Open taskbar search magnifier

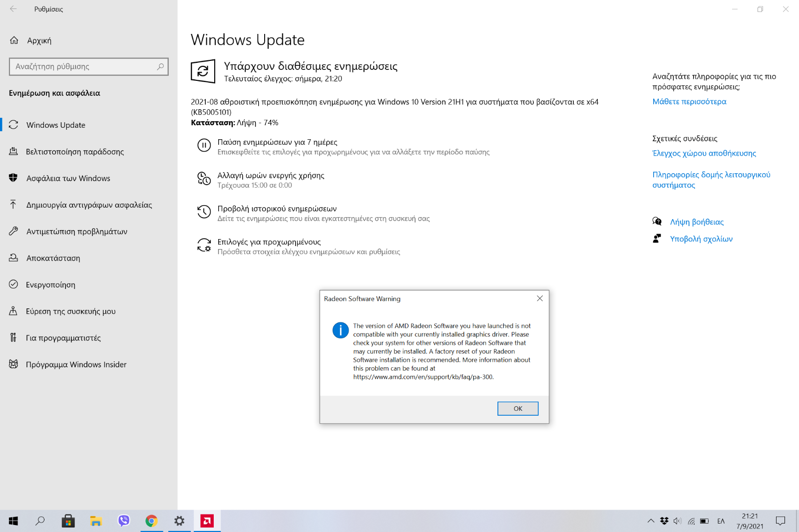coord(40,521)
